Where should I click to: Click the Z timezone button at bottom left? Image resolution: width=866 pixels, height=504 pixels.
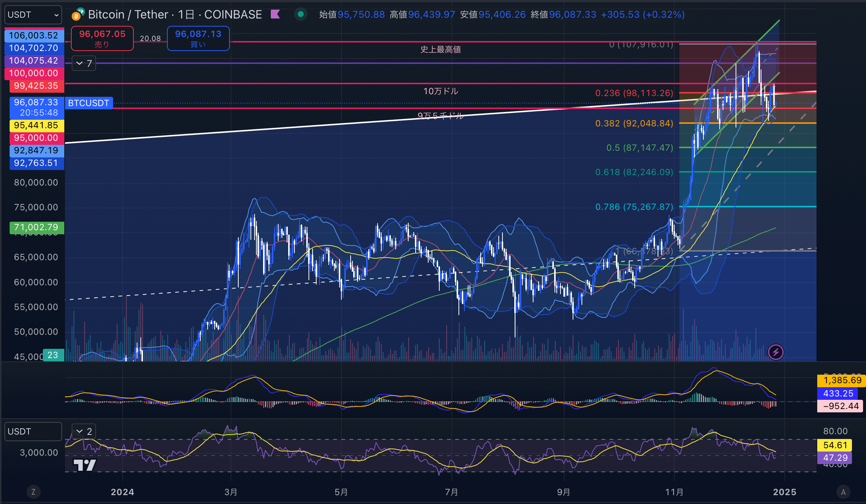pos(33,492)
